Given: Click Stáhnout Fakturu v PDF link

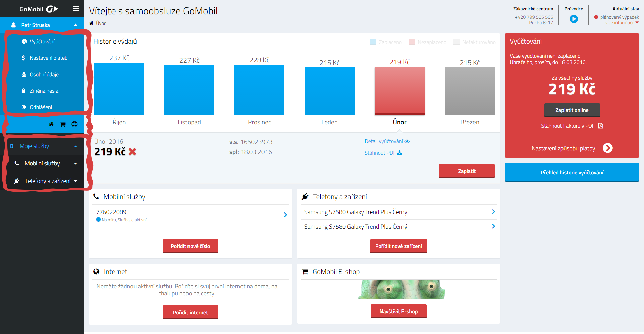Looking at the screenshot, I should point(568,126).
